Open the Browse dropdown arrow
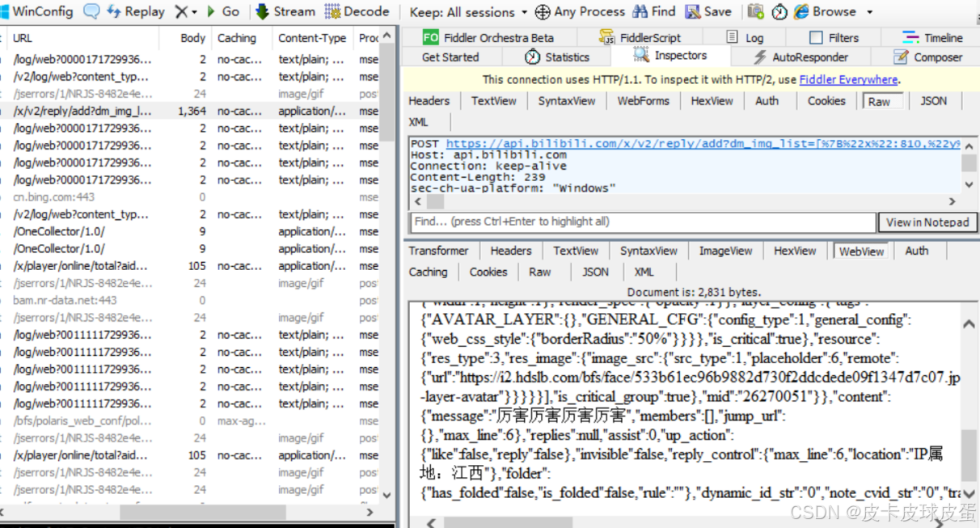This screenshot has height=528, width=980. tap(870, 12)
